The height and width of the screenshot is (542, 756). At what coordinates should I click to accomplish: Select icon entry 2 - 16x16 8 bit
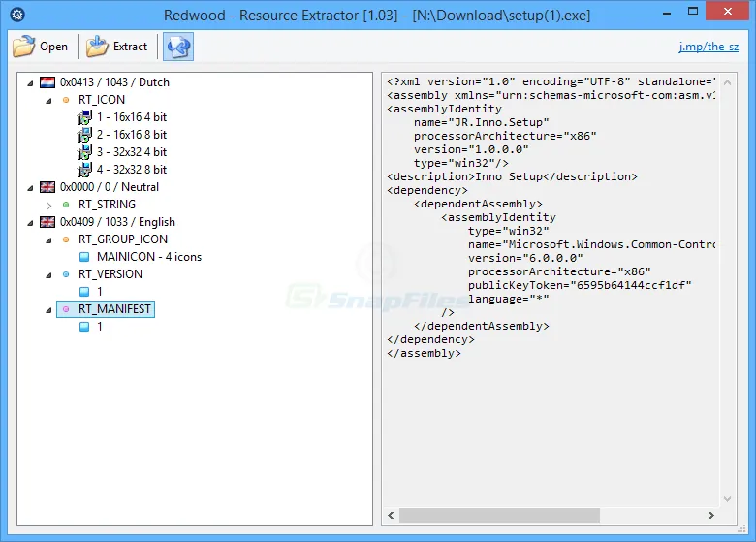[x=132, y=135]
